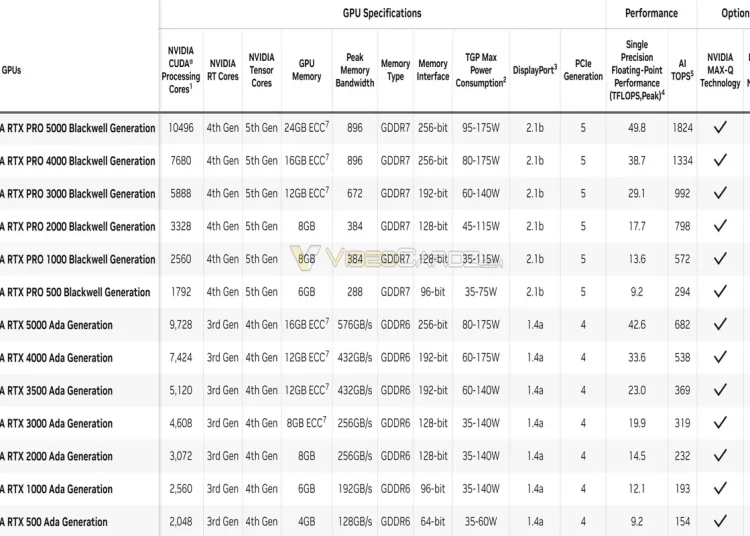This screenshot has height=536, width=750.
Task: Click the 'PCIe Generation' column header
Action: [x=583, y=70]
